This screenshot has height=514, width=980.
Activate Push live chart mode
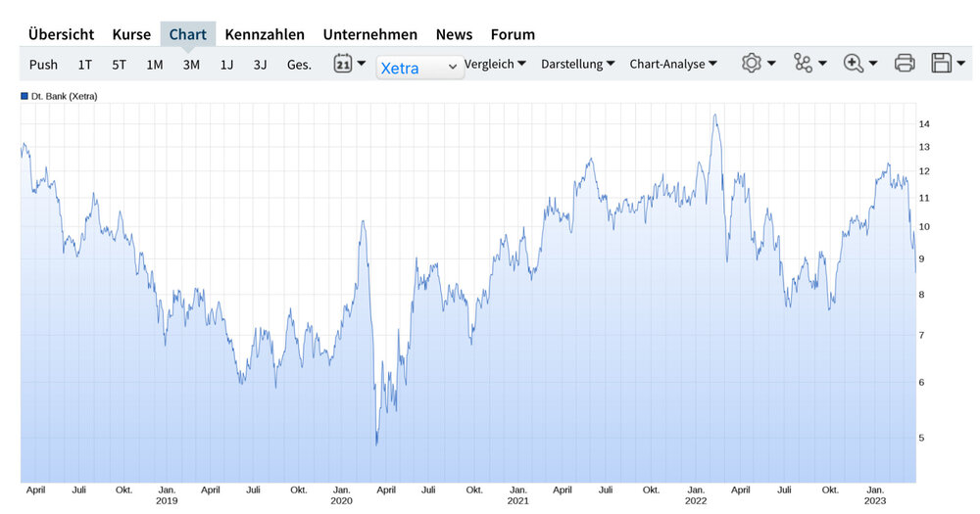pos(43,65)
